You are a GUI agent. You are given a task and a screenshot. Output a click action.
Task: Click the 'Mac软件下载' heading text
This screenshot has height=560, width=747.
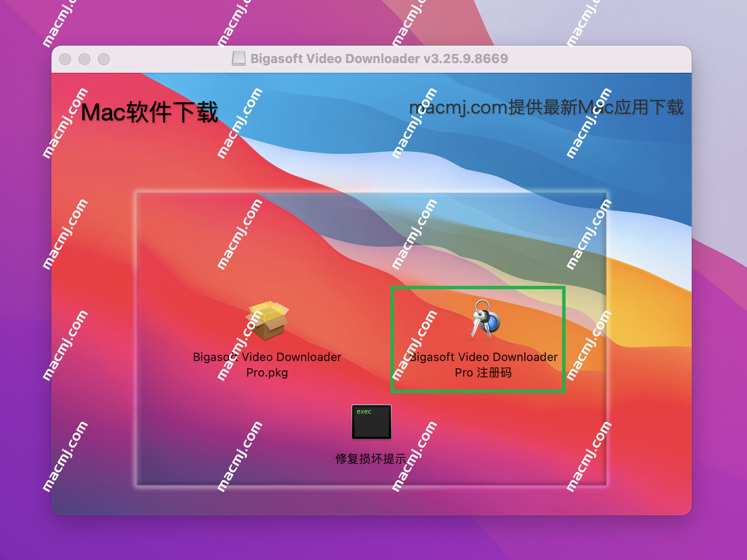[x=149, y=112]
